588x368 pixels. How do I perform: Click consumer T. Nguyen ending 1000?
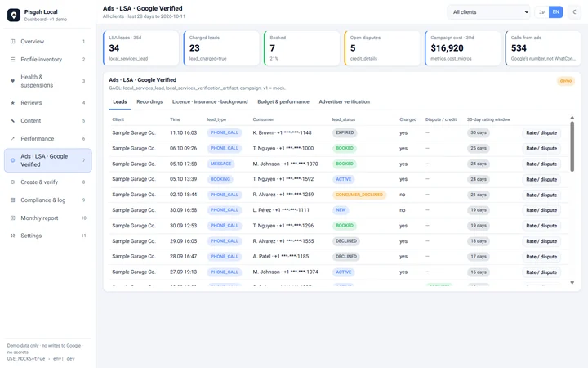pyautogui.click(x=283, y=148)
